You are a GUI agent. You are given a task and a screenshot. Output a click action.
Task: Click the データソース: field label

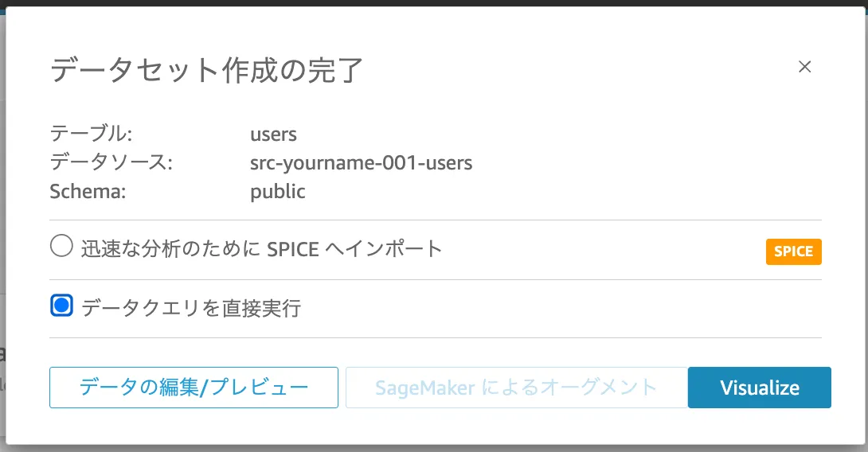[x=111, y=163]
